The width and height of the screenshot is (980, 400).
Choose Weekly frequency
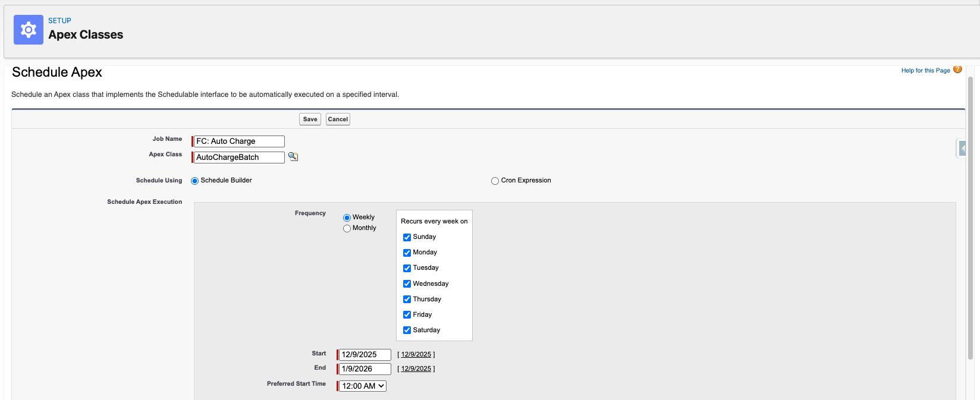[347, 218]
